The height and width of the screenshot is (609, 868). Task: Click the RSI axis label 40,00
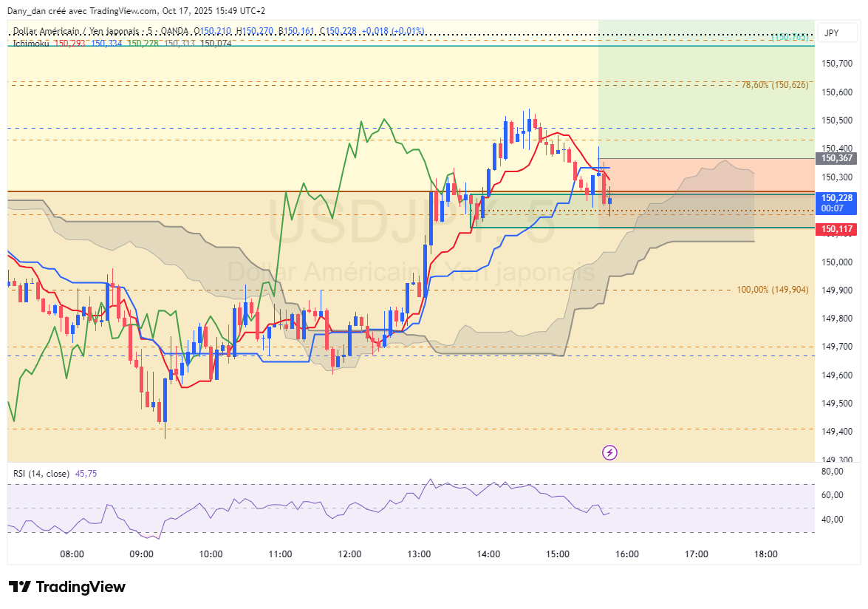(x=833, y=520)
